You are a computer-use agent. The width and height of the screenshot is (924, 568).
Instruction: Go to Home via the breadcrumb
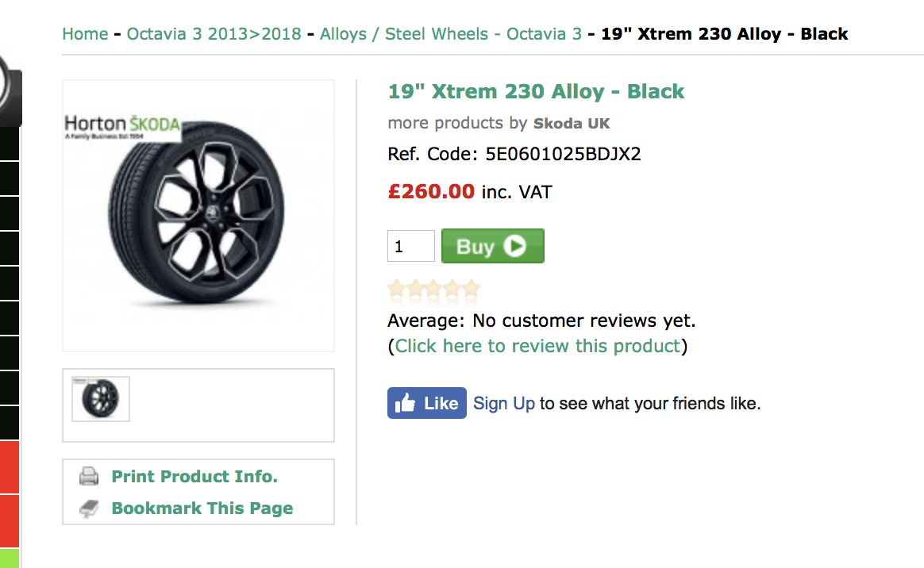coord(85,34)
